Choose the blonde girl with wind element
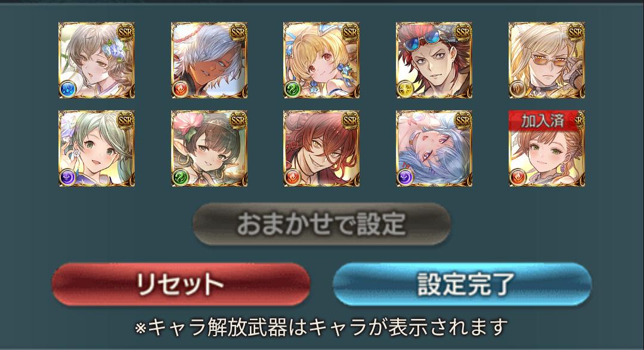The height and width of the screenshot is (350, 644). tap(321, 60)
